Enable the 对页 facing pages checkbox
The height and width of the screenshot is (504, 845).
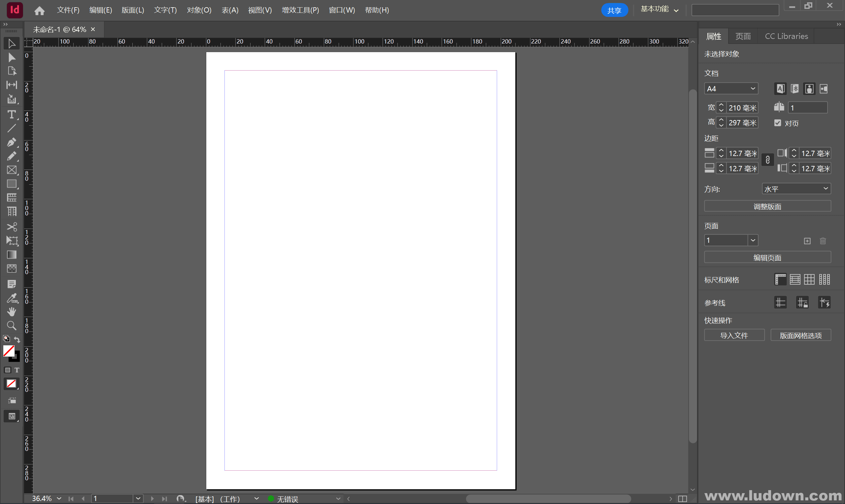777,123
